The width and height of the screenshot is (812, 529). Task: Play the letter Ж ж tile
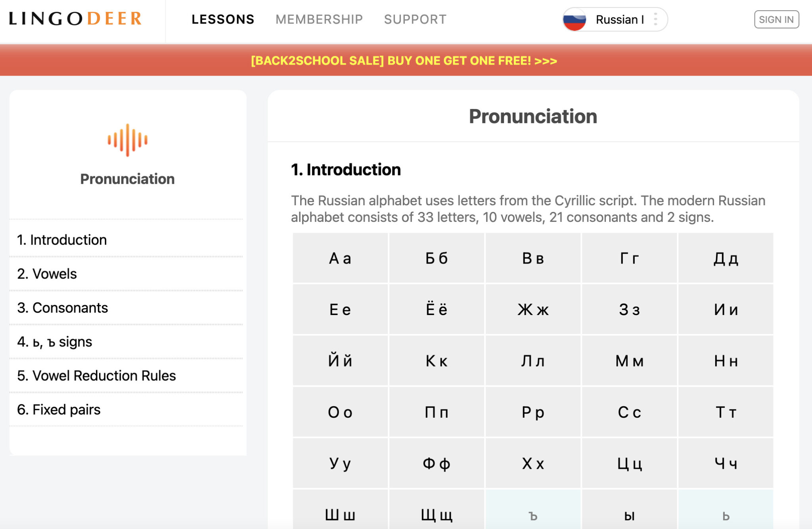[533, 309]
